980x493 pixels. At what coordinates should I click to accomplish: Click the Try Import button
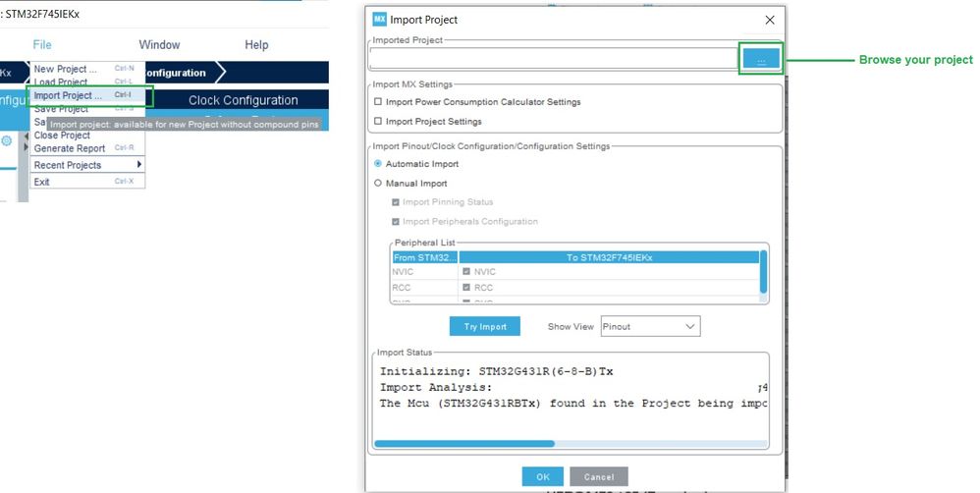tap(484, 326)
